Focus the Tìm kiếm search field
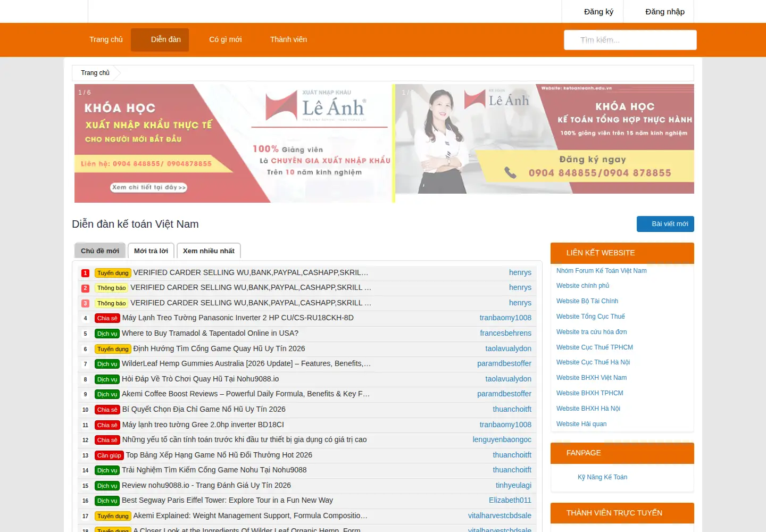Viewport: 766px width, 532px height. [x=630, y=40]
